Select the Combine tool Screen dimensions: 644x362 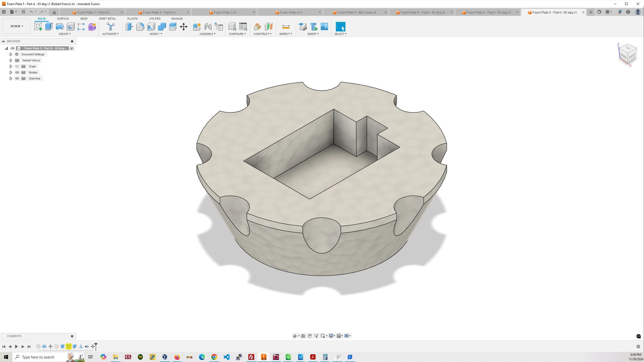point(162,27)
